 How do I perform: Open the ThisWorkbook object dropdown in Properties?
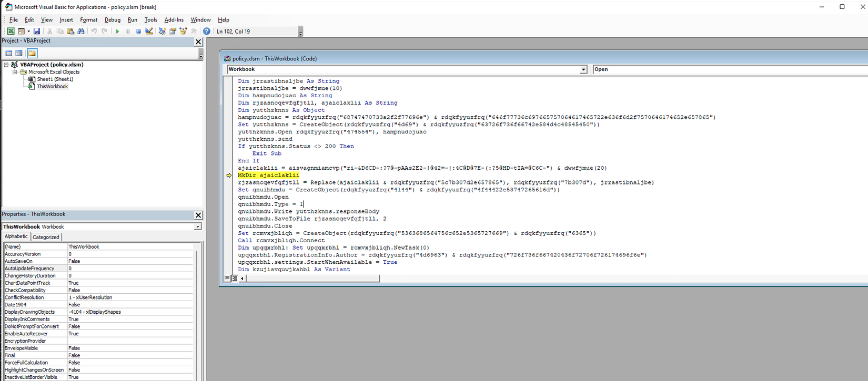198,227
